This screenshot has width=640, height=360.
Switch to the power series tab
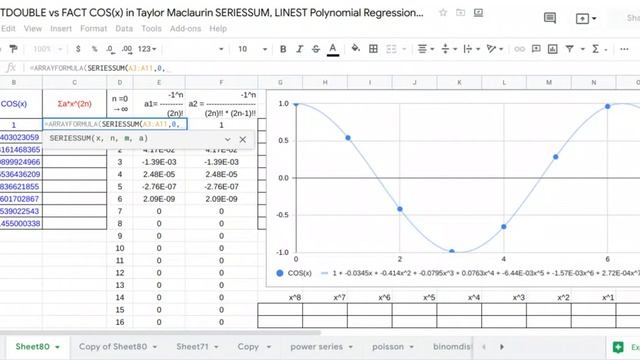point(316,347)
